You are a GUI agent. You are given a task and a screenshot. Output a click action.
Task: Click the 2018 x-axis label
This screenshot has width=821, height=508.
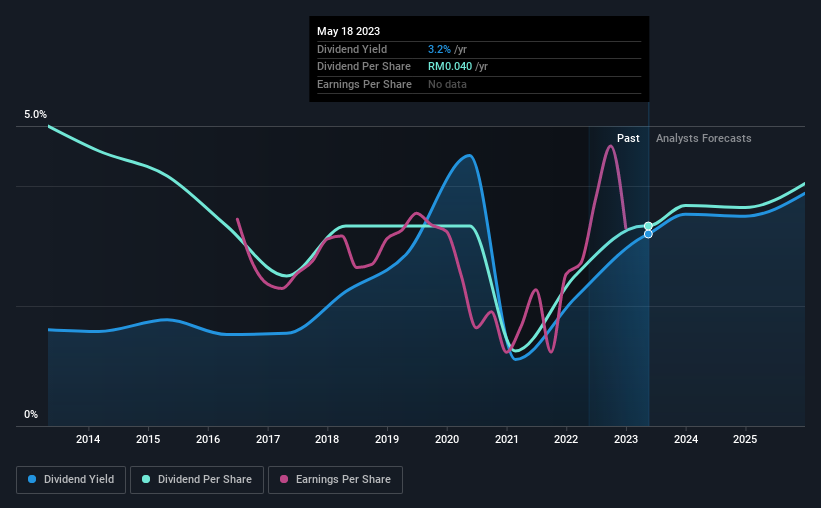click(327, 439)
